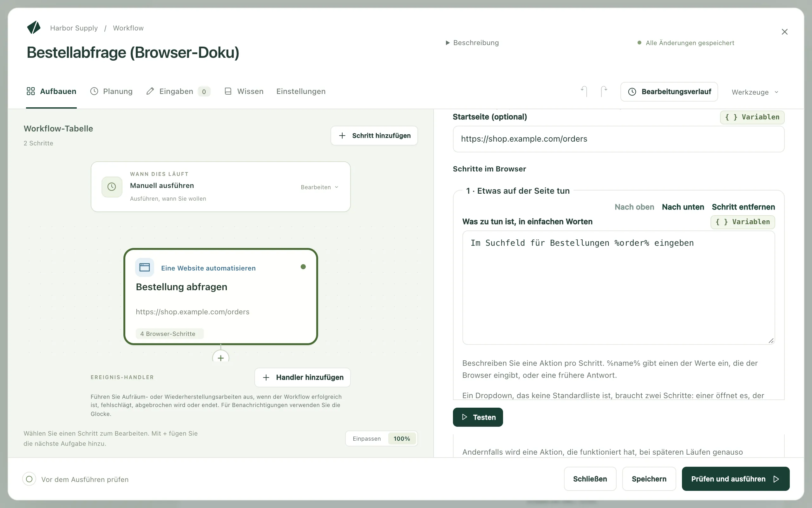Viewport: 812px width, 508px height.
Task: Click Einpassen zoom control
Action: click(367, 438)
